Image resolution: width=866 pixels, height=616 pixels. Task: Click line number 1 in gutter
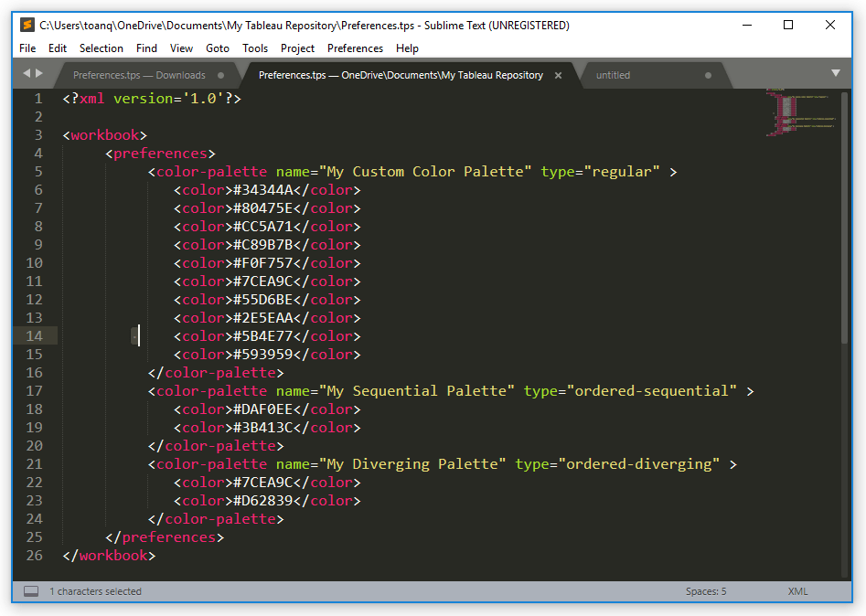click(38, 99)
